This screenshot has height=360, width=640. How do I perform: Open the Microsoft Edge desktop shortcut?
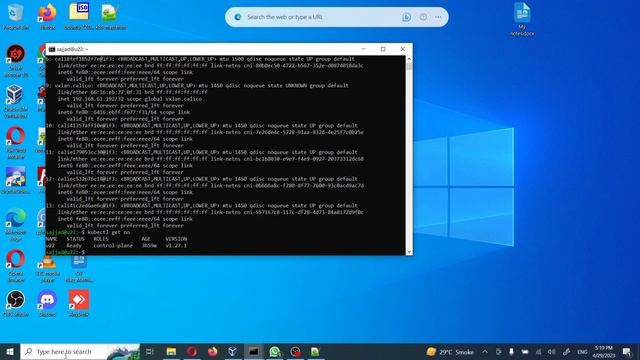[x=16, y=224]
